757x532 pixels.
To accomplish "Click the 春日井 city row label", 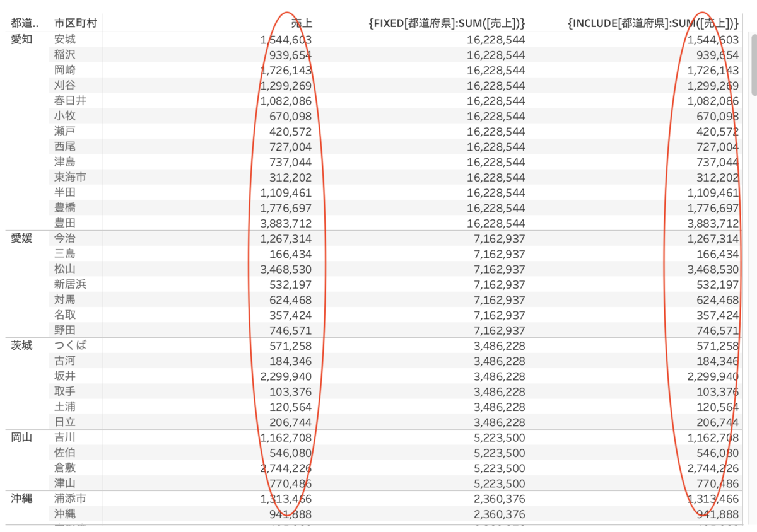I will [70, 101].
